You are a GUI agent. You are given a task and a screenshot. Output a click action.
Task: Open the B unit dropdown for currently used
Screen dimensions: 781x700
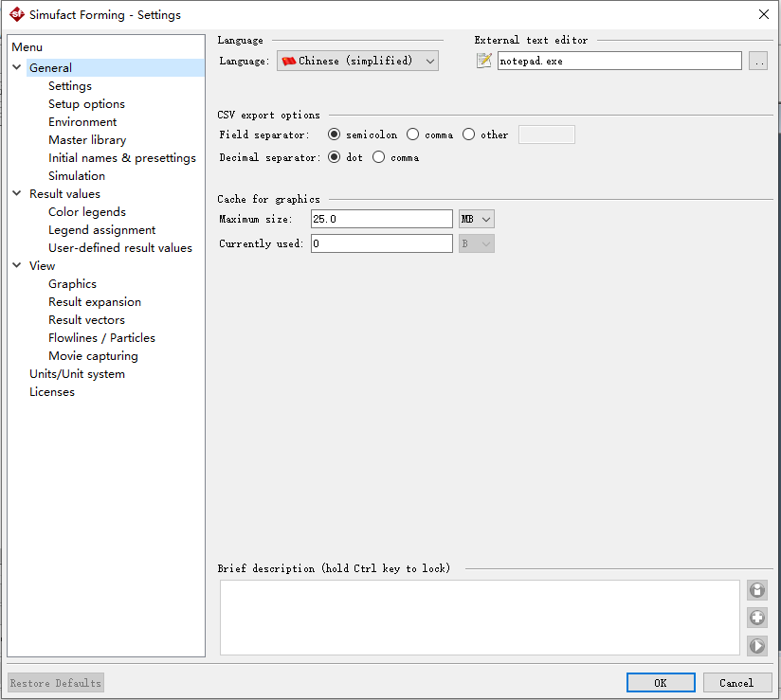pos(477,244)
